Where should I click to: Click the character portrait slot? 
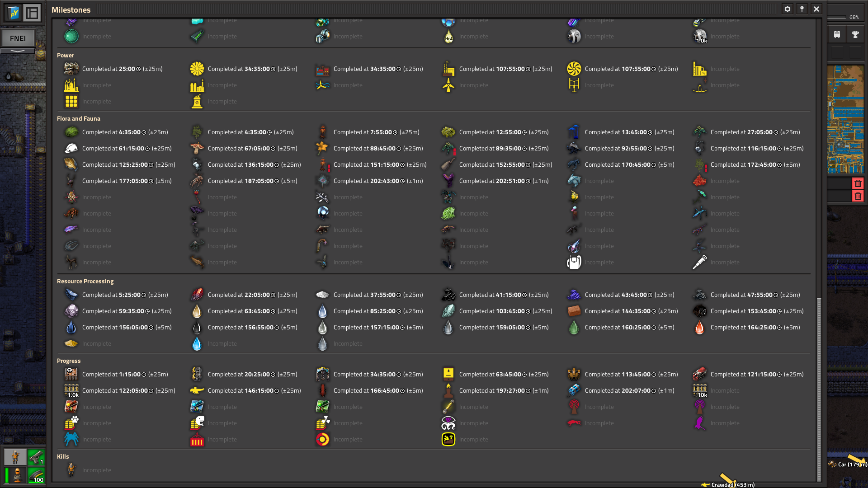coord(15,457)
